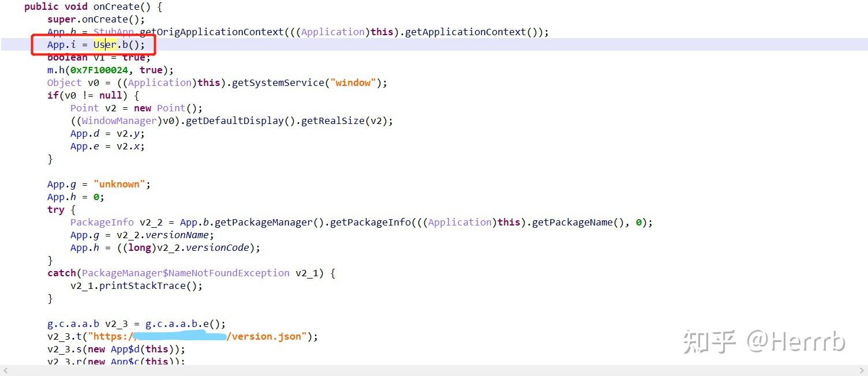The width and height of the screenshot is (868, 376).
Task: Click 'v2_1.printStackTrace();' line
Action: (136, 286)
